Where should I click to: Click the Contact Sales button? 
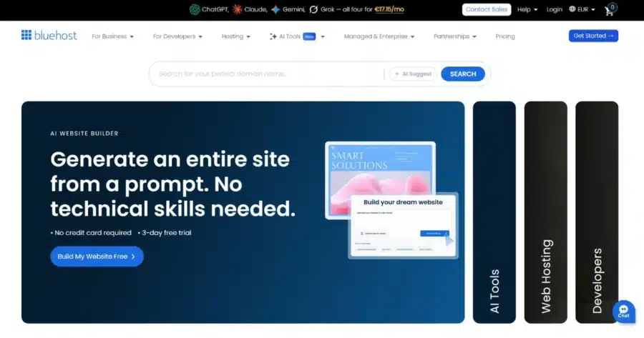487,9
